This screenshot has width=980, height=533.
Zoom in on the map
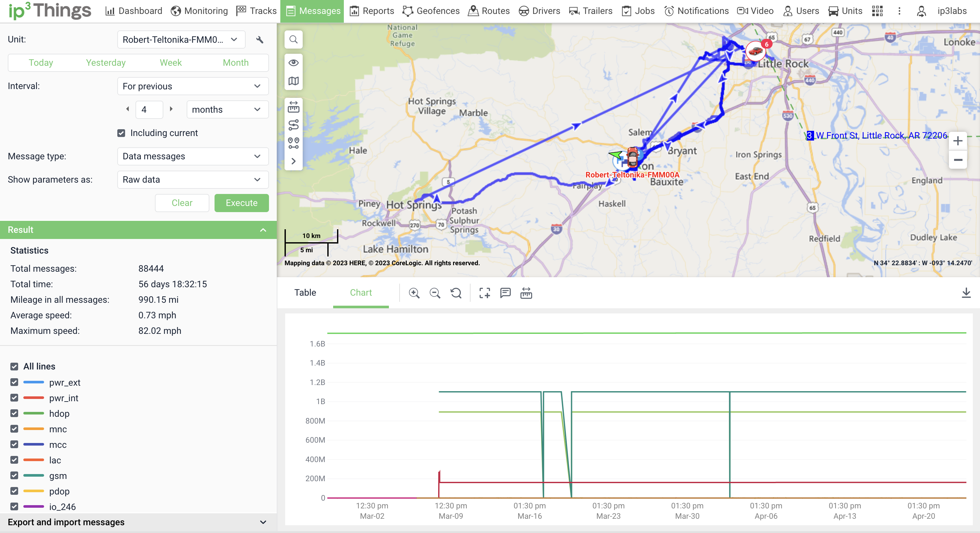pos(958,141)
